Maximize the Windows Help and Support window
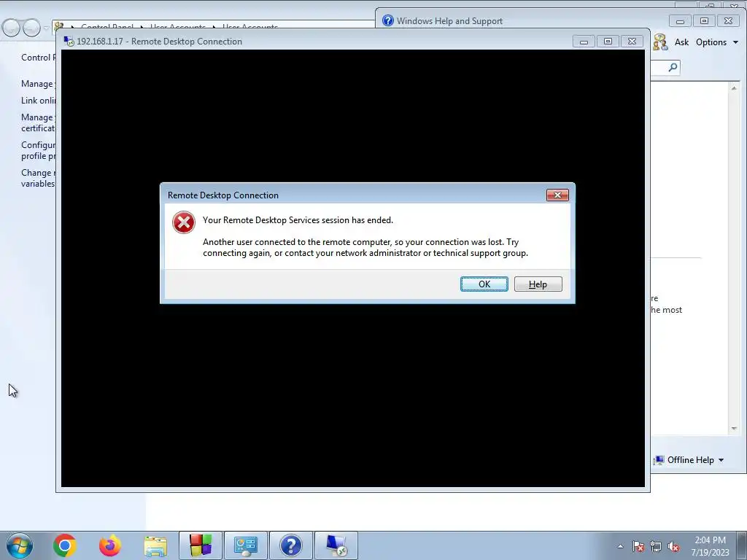This screenshot has width=747, height=560. pyautogui.click(x=704, y=21)
